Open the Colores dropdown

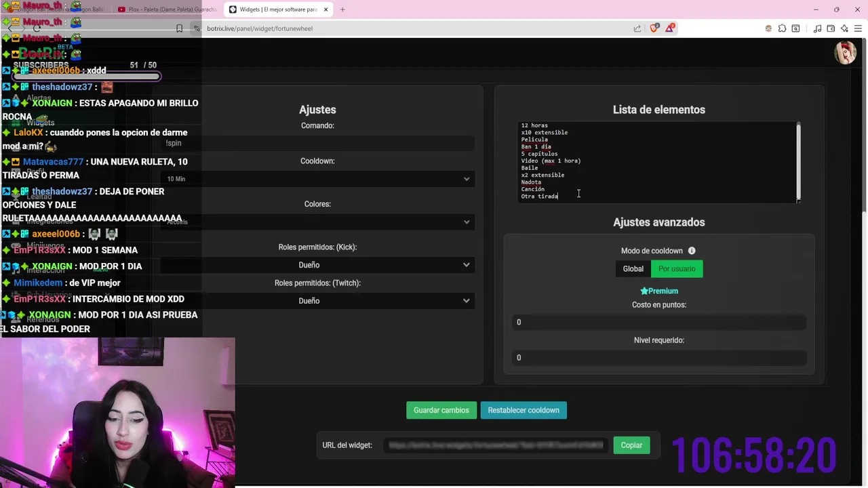(317, 222)
